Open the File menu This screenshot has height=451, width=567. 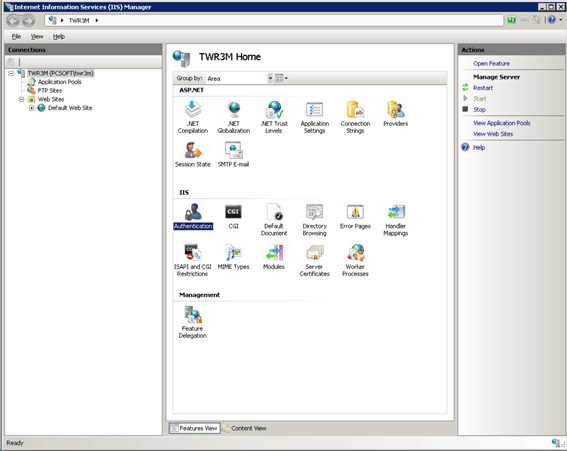click(16, 37)
